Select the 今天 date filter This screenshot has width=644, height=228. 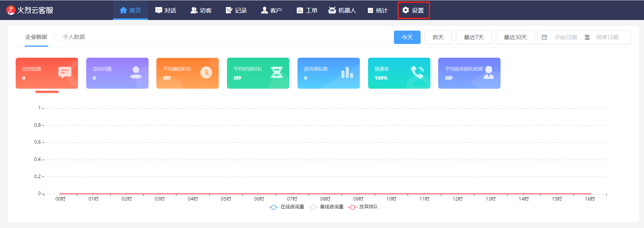pos(407,37)
